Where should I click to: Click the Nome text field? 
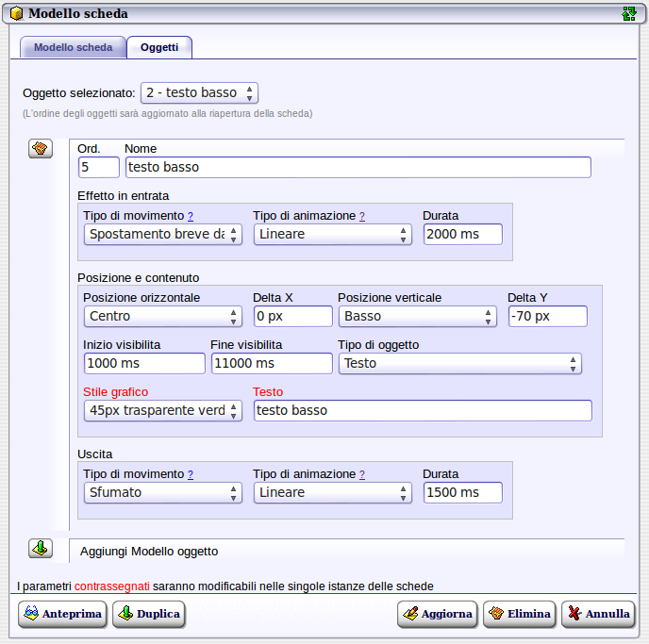tap(358, 167)
